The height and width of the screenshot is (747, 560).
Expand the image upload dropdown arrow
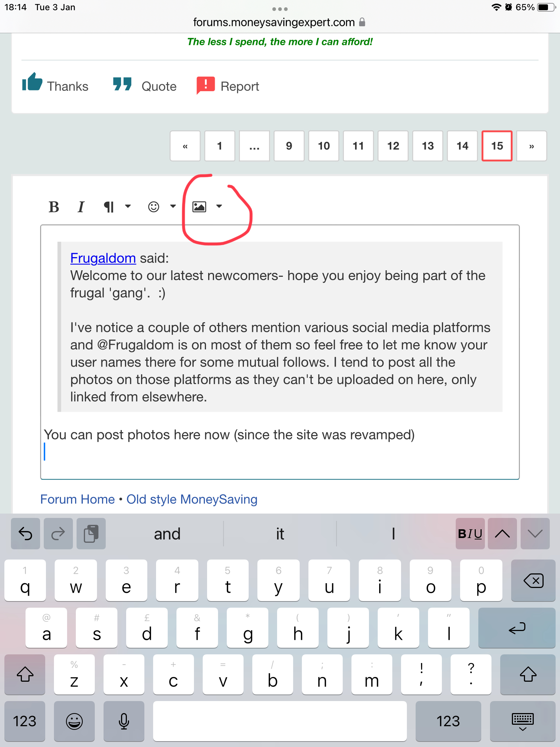pos(219,206)
